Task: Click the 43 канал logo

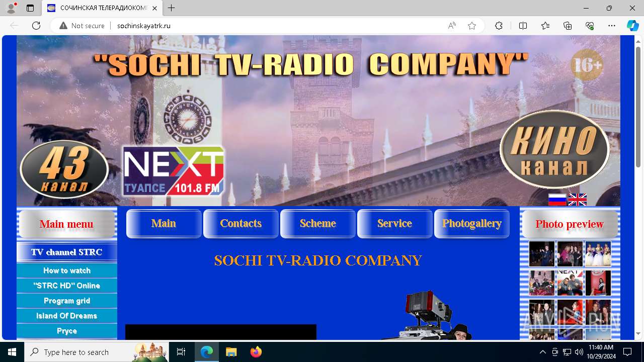Action: (64, 169)
